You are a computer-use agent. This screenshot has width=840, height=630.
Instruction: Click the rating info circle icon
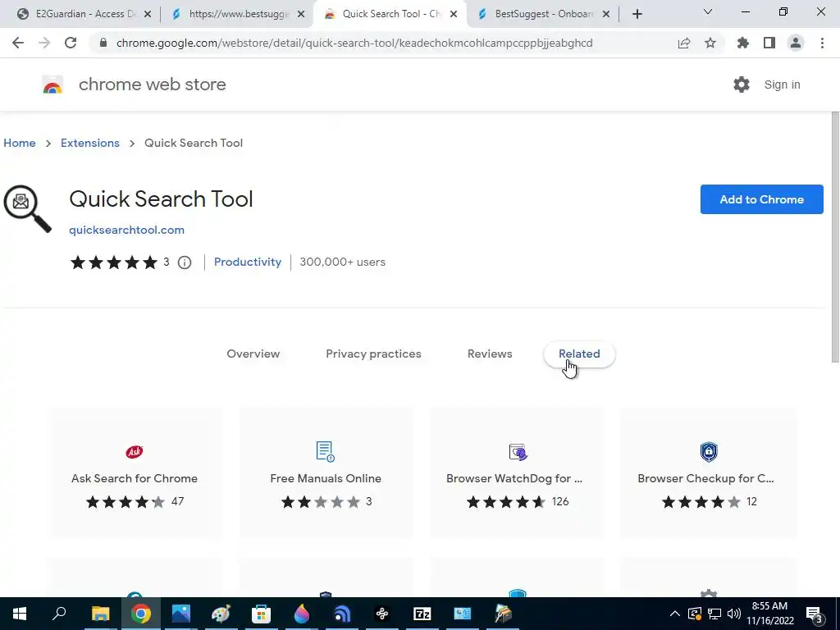click(x=185, y=262)
